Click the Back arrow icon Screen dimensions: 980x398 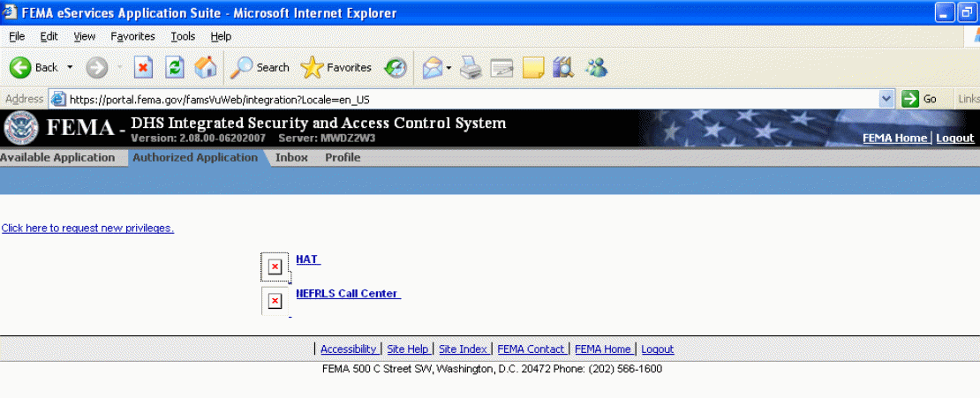[20, 67]
